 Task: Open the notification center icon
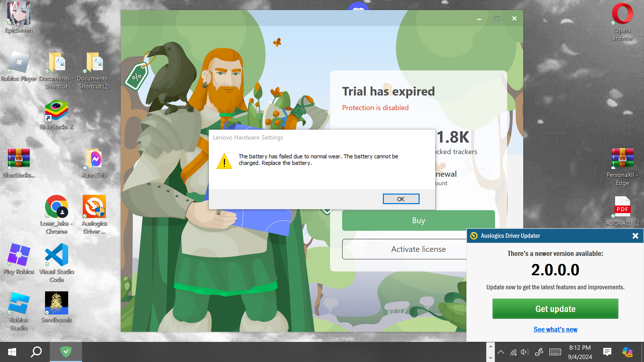607,352
